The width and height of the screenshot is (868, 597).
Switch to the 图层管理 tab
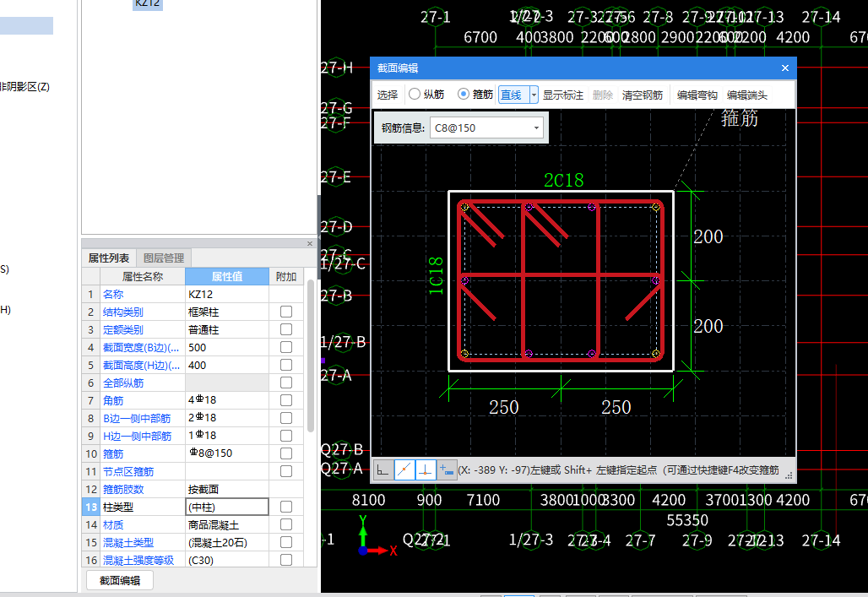(x=164, y=258)
